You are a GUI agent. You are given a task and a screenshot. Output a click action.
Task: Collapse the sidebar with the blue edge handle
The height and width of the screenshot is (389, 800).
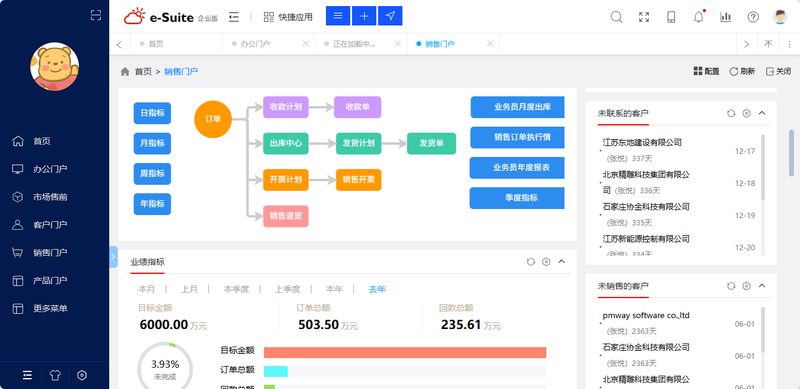pyautogui.click(x=113, y=257)
